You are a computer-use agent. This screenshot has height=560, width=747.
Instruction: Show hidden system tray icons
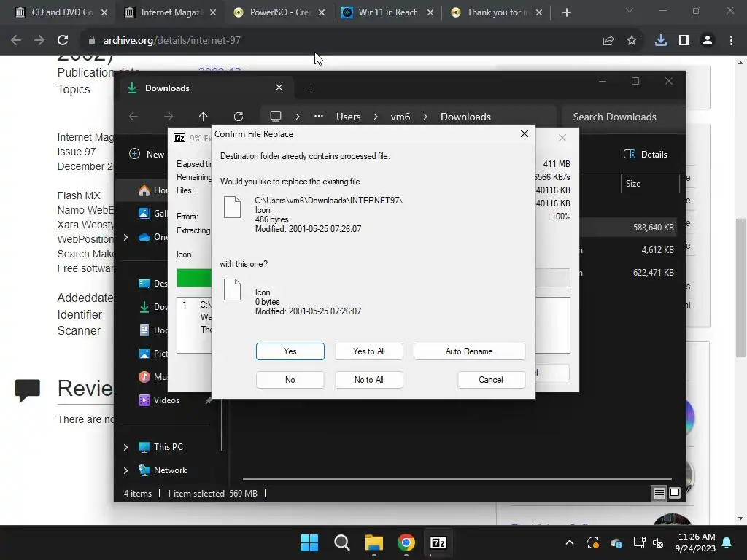click(569, 542)
